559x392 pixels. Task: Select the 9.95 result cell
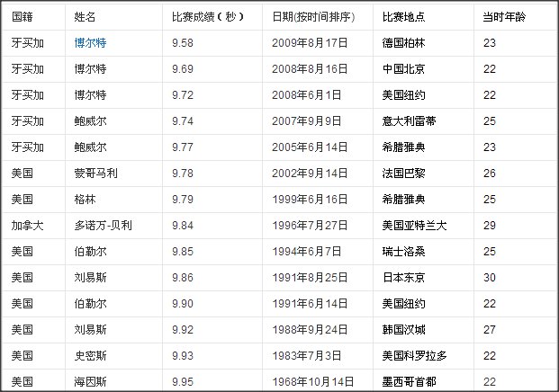(183, 382)
